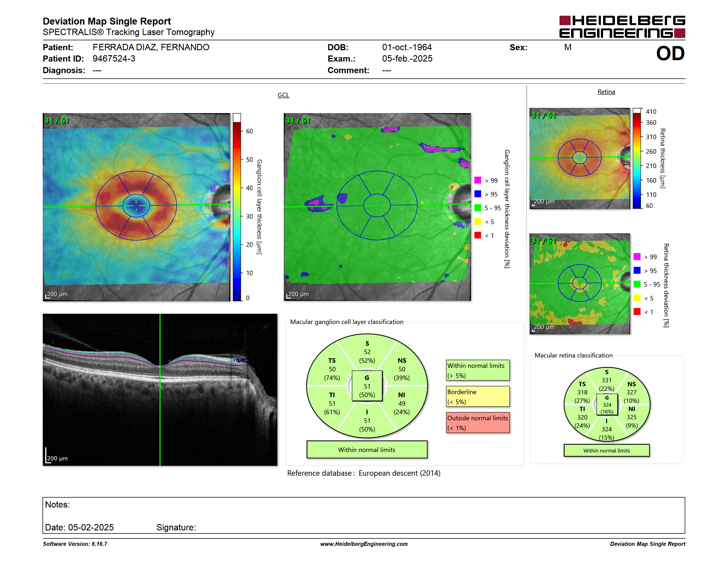728x563 pixels.
Task: Click the Date: 05-02-2025 text
Action: point(79,527)
